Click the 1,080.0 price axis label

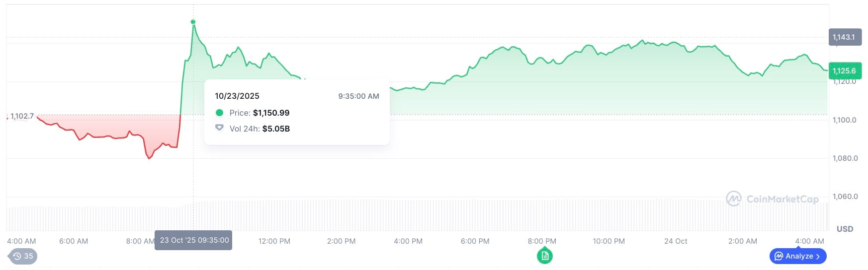845,158
